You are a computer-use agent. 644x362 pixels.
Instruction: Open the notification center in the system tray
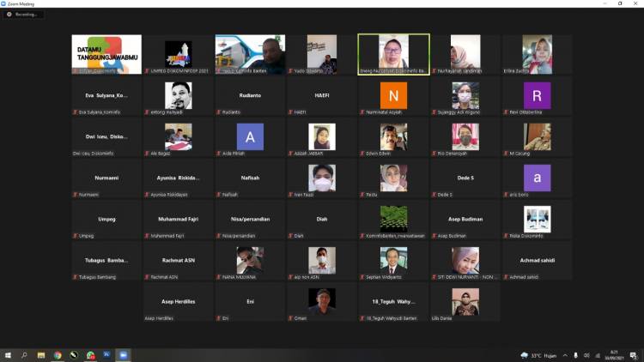pyautogui.click(x=634, y=355)
